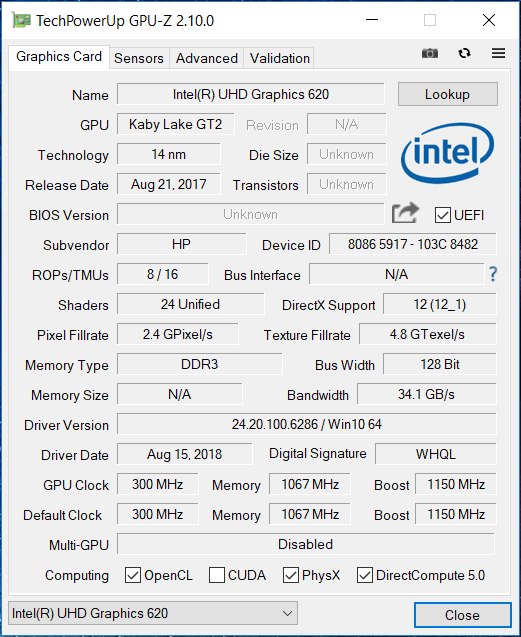
Task: Click the Intel logo image
Action: 447,153
